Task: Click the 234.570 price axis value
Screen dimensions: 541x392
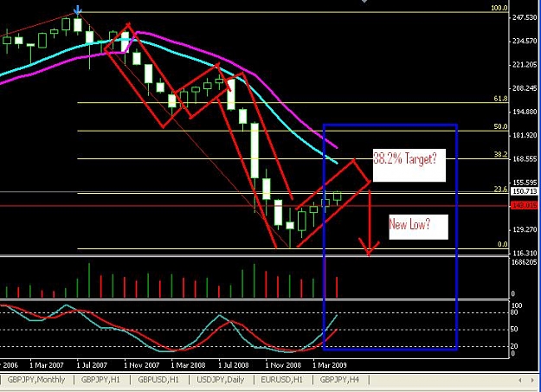Action: pos(525,41)
